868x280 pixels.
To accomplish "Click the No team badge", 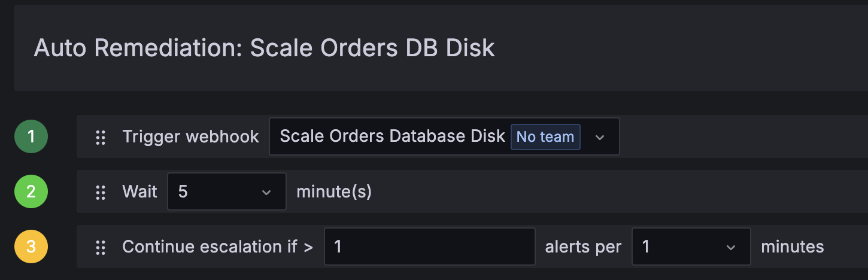I will pyautogui.click(x=545, y=137).
